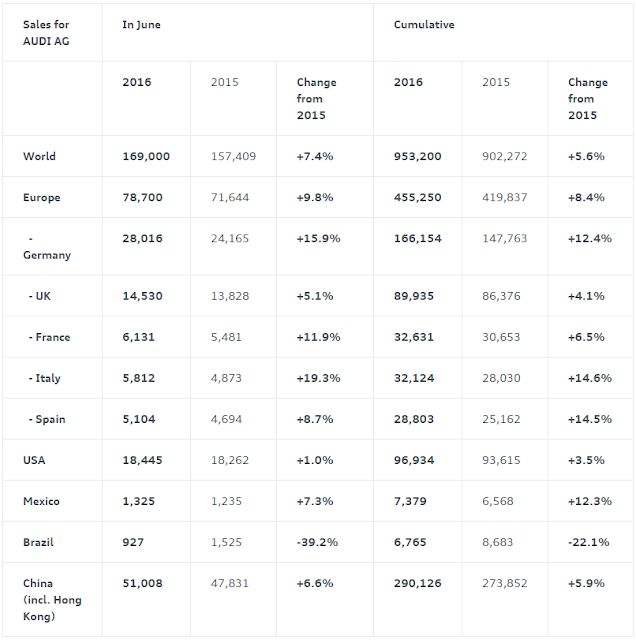Select Europe cumulative 2016 value 455,250

(418, 198)
